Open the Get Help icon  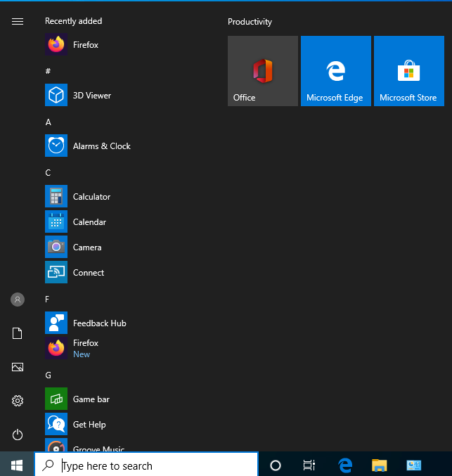click(56, 424)
